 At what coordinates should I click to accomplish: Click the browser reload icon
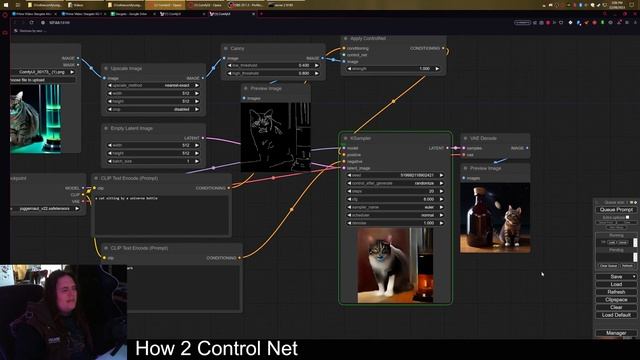pyautogui.click(x=31, y=22)
